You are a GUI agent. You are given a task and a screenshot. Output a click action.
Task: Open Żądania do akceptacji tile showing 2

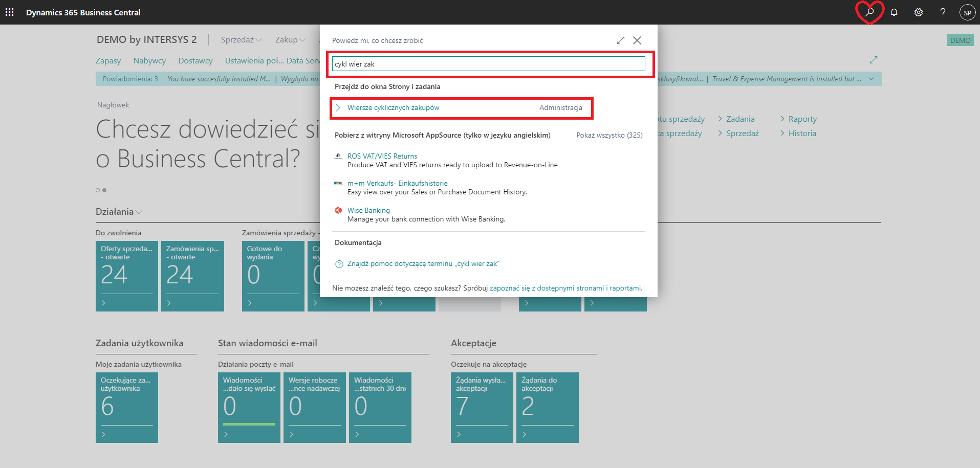(x=548, y=408)
